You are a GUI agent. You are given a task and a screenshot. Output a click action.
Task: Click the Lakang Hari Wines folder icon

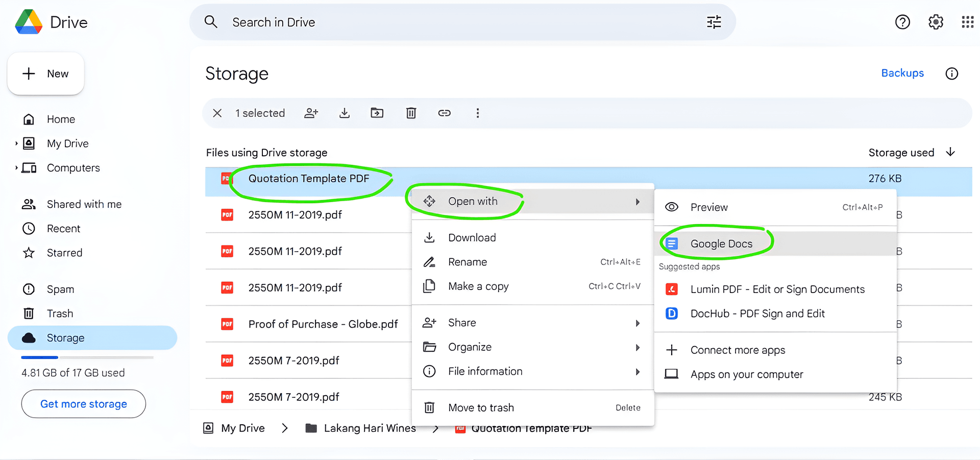click(311, 428)
